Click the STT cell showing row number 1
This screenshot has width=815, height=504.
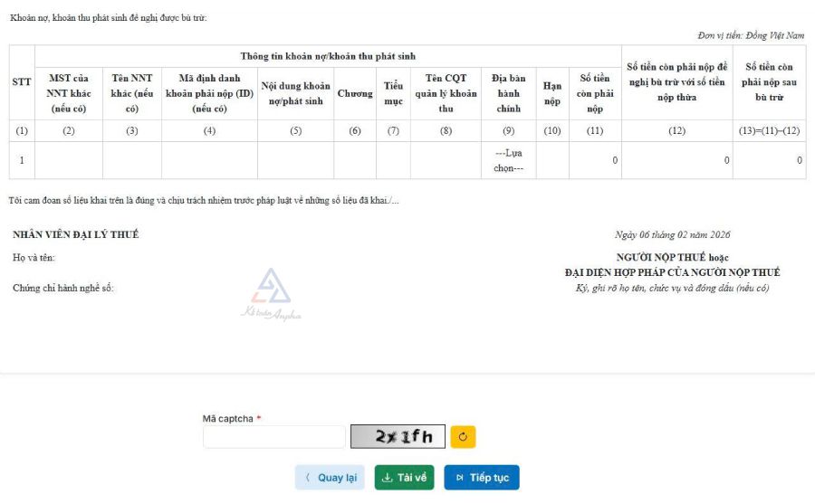(x=22, y=160)
